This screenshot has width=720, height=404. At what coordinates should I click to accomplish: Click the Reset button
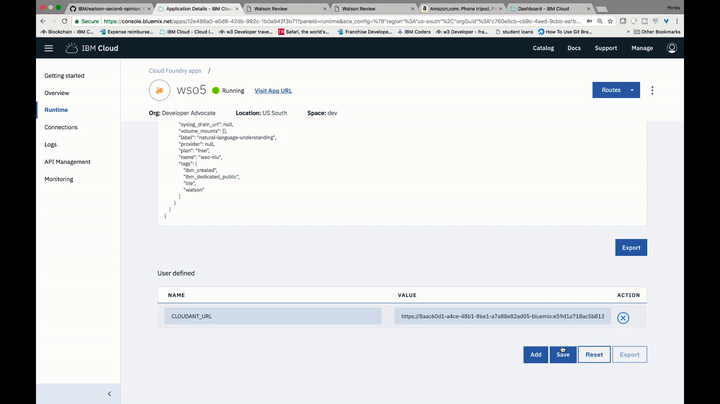coord(594,354)
